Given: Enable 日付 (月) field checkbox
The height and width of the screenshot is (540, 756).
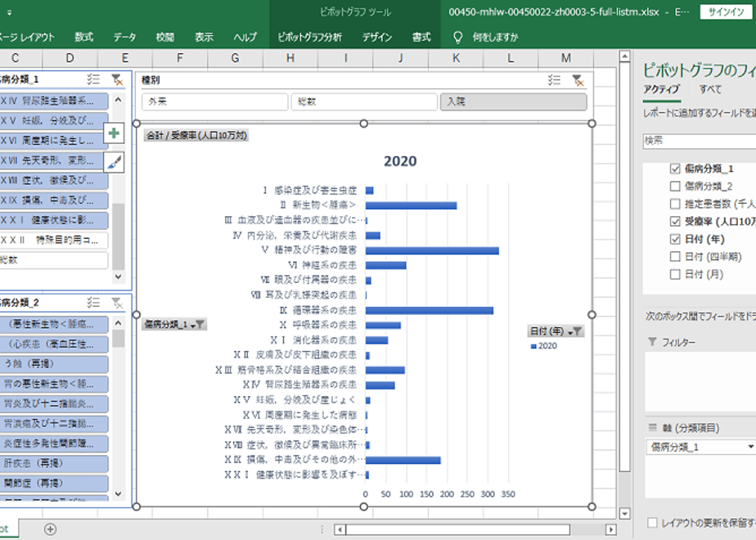Looking at the screenshot, I should point(675,274).
